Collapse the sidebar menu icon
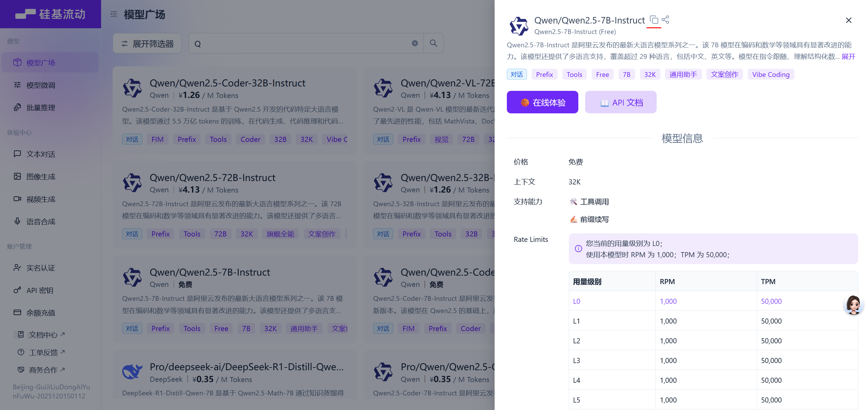The height and width of the screenshot is (410, 868). (x=114, y=14)
